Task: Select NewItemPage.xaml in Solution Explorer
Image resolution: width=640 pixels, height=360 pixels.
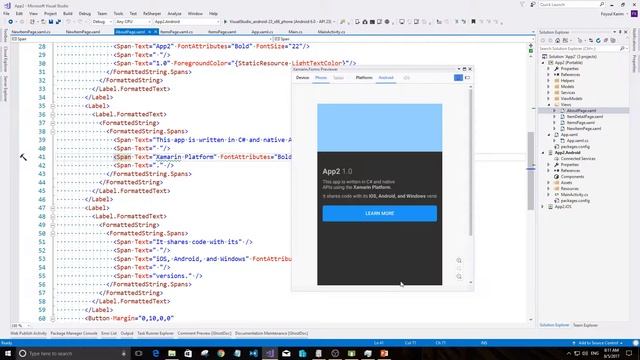Action: (584, 129)
